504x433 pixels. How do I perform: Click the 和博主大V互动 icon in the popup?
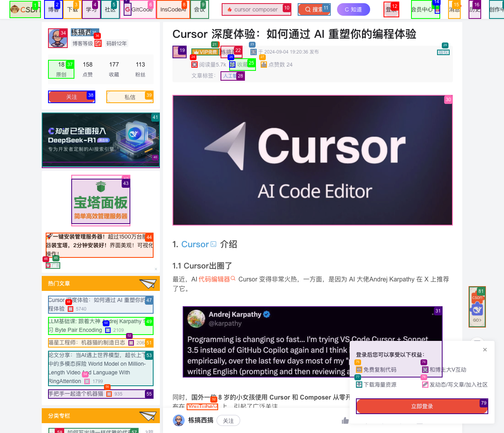point(425,370)
